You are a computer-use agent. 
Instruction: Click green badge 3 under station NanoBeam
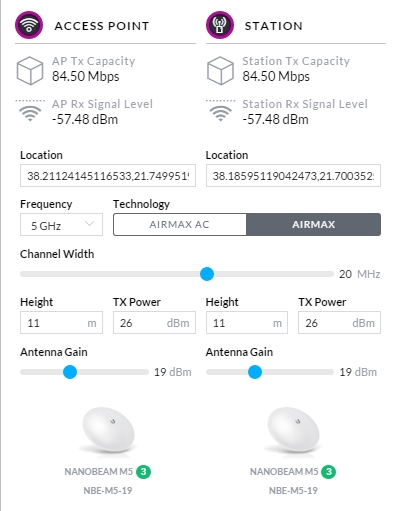(x=329, y=472)
